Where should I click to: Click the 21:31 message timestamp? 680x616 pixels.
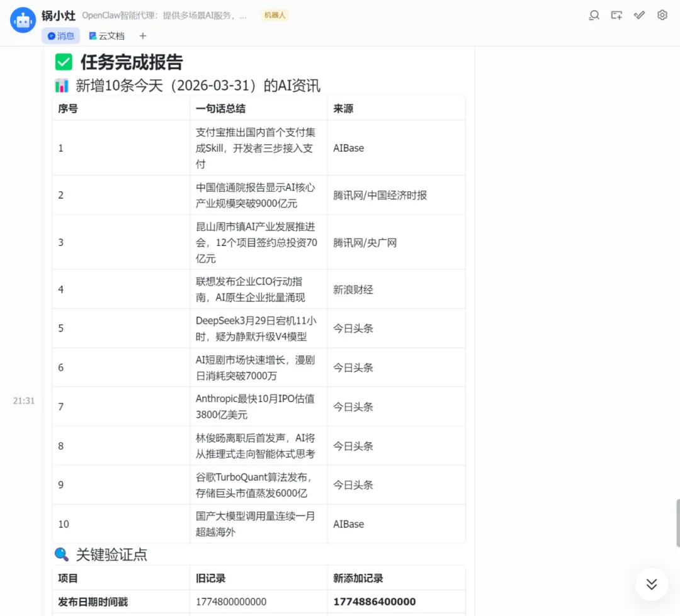[x=24, y=401]
